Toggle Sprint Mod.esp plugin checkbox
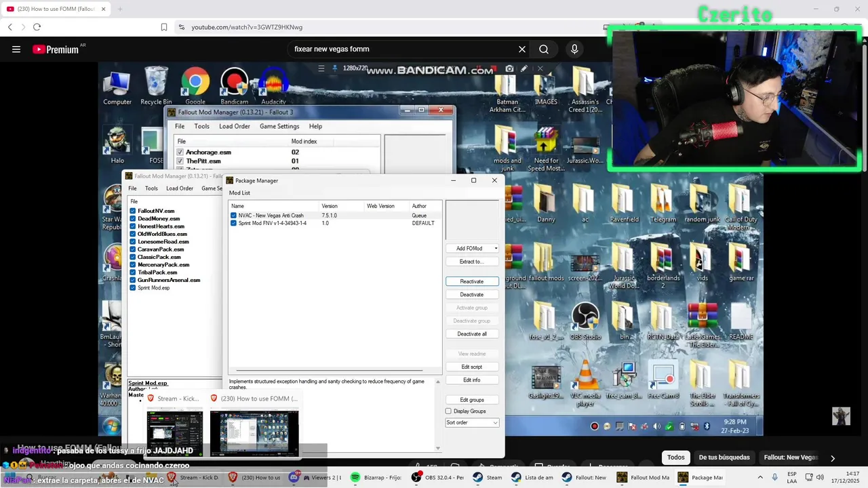The height and width of the screenshot is (488, 868). coord(133,287)
